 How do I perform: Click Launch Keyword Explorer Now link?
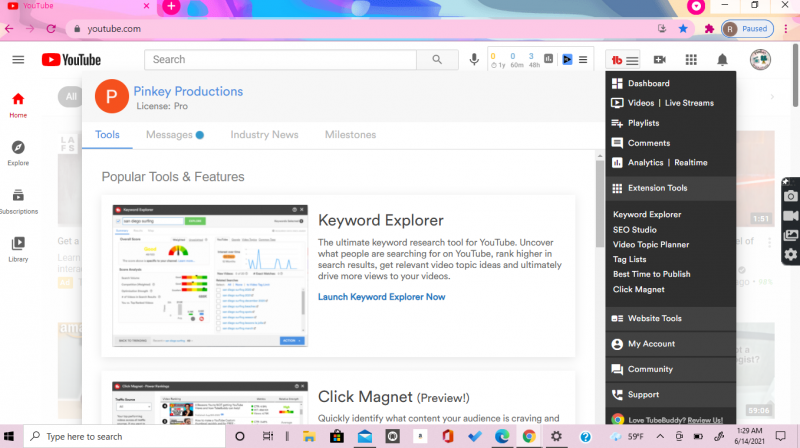[381, 297]
